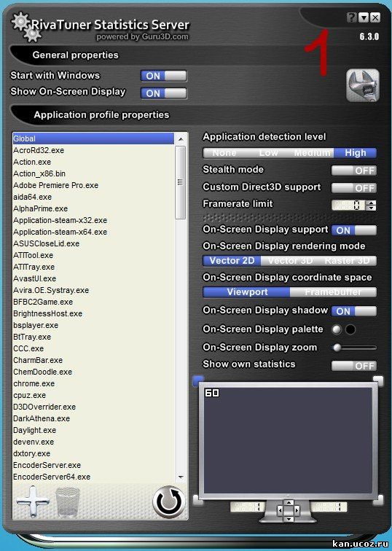
Task: Add a profile with plus icon
Action: [32, 501]
